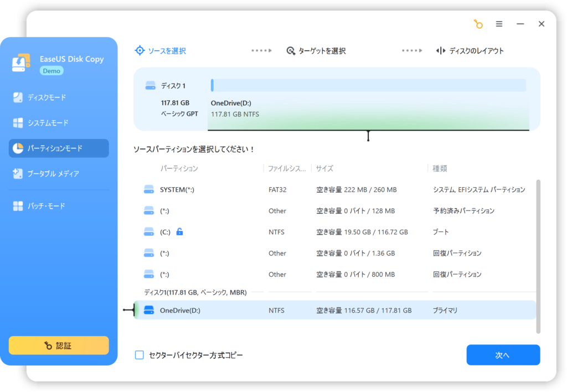Enable セクターバイセクター方式コピー checkbox

tap(139, 355)
